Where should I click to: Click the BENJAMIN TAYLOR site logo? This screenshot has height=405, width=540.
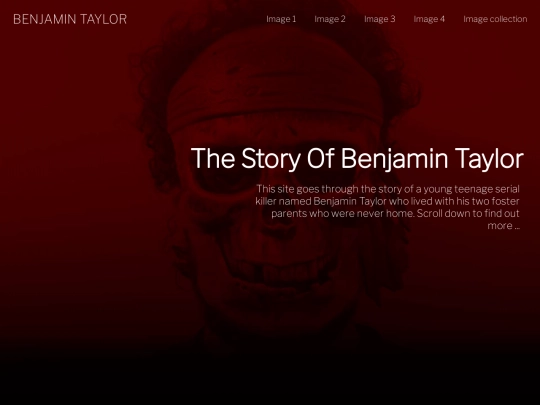coord(70,19)
